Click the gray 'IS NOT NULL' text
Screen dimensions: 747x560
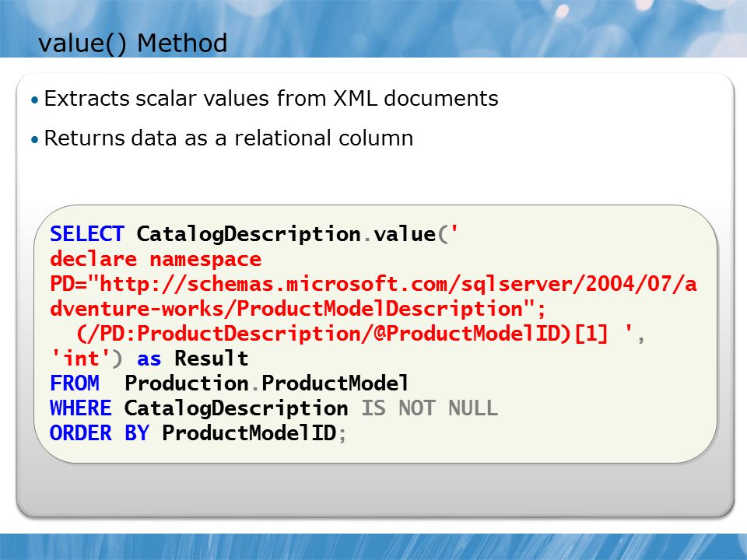coord(430,408)
